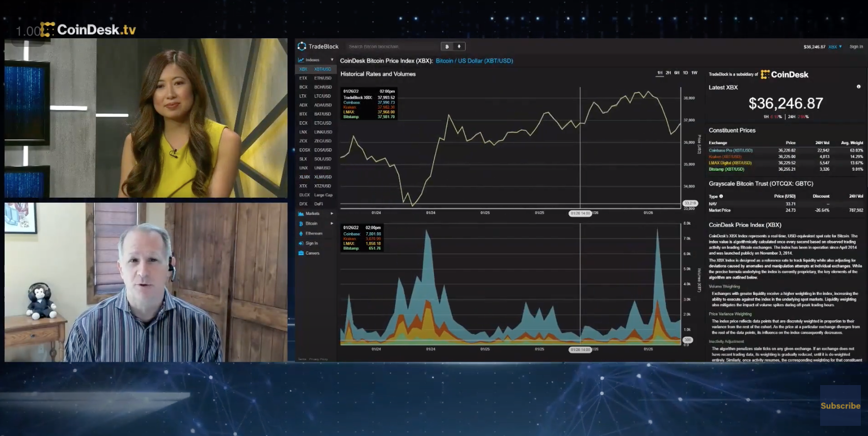Image resolution: width=868 pixels, height=436 pixels.
Task: Click the price chart 01/26 14:00 marker
Action: (x=580, y=213)
